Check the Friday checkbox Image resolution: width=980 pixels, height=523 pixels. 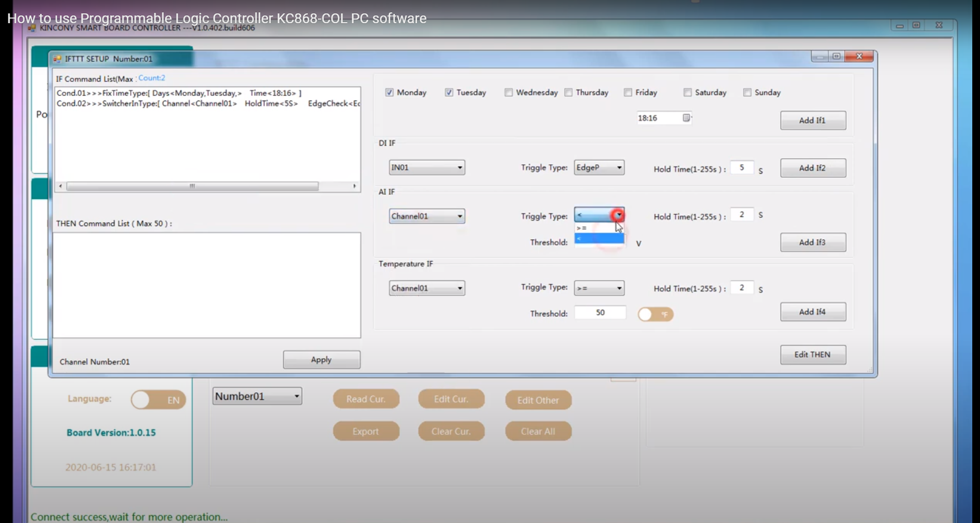pyautogui.click(x=628, y=92)
